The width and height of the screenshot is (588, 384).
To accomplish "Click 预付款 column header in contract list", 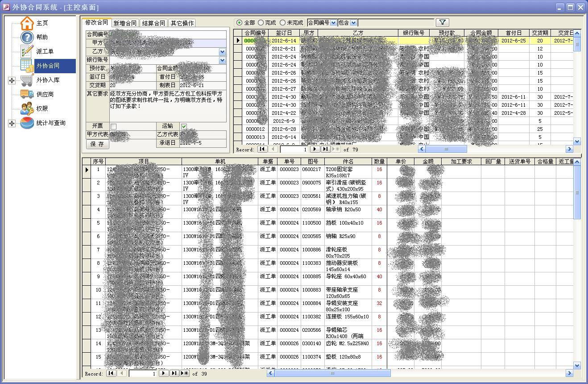I will (x=447, y=33).
